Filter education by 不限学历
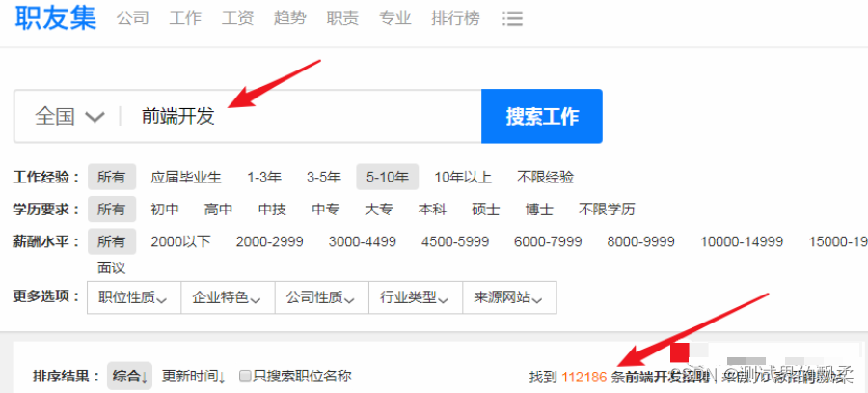The height and width of the screenshot is (393, 868). tap(607, 210)
